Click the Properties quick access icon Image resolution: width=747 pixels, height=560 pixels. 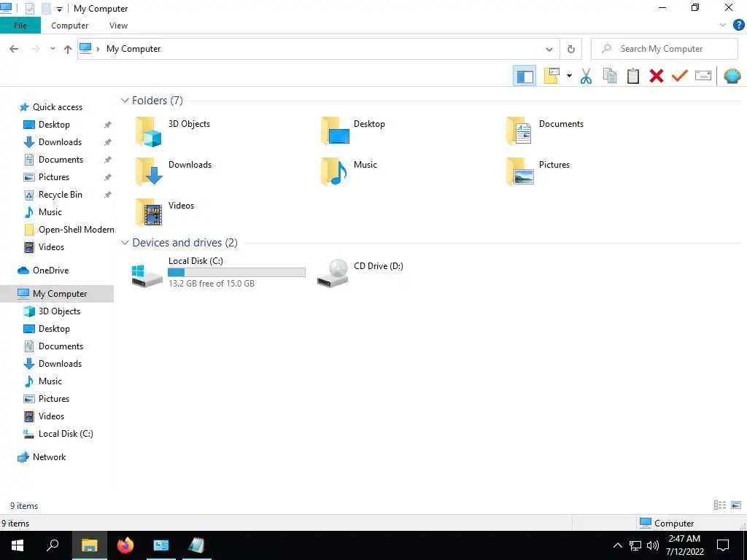(x=29, y=9)
